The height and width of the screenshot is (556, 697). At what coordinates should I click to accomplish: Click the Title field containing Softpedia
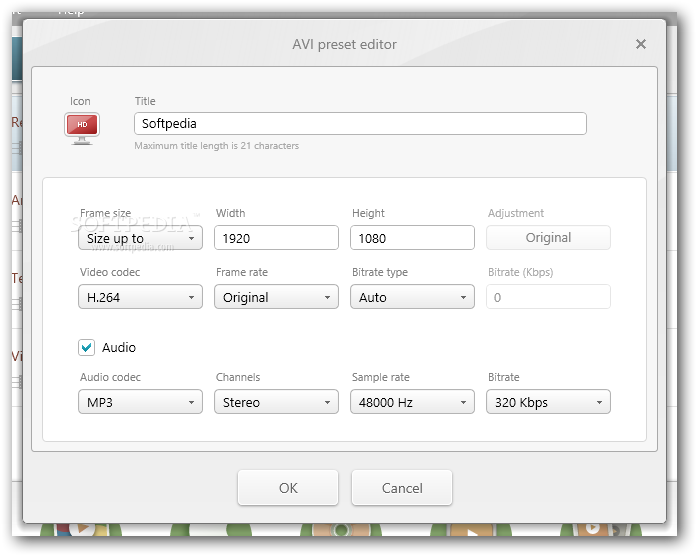(x=360, y=124)
